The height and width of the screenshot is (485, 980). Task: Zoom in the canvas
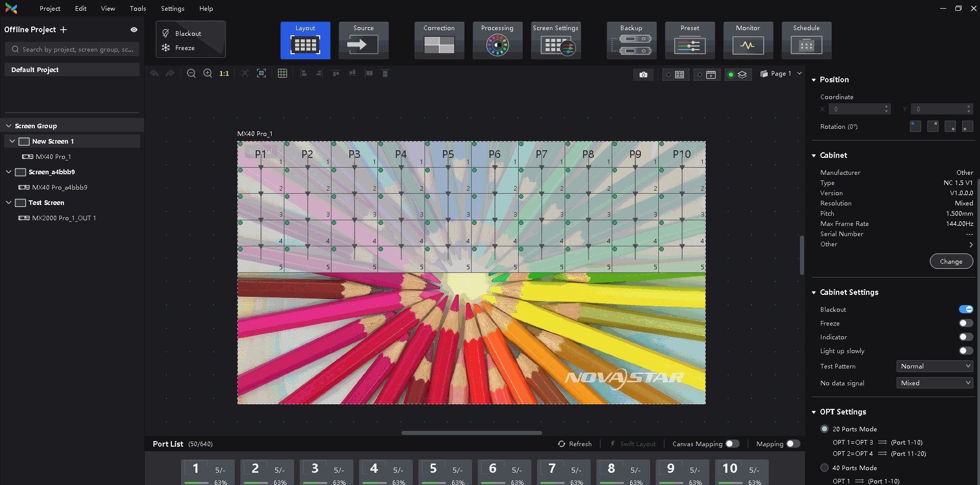click(x=208, y=73)
